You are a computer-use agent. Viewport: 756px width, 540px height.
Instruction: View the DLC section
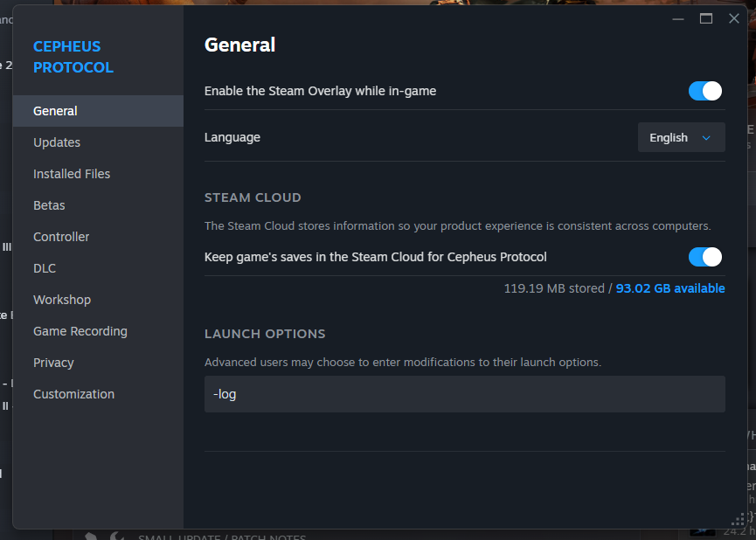coord(45,268)
